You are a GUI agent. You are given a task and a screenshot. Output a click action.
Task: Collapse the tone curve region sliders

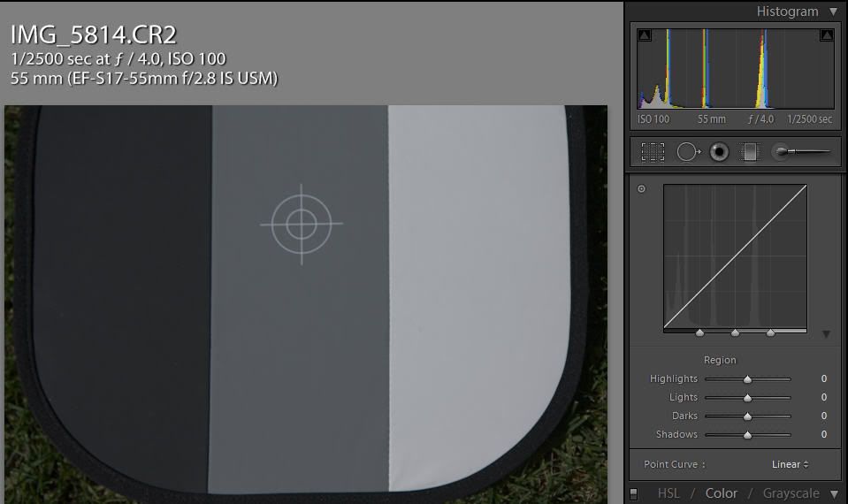(x=826, y=334)
